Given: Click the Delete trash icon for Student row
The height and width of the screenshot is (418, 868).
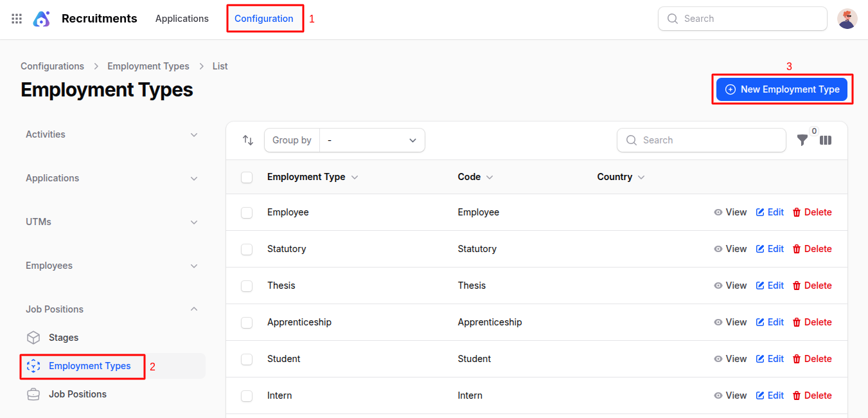Looking at the screenshot, I should [797, 358].
